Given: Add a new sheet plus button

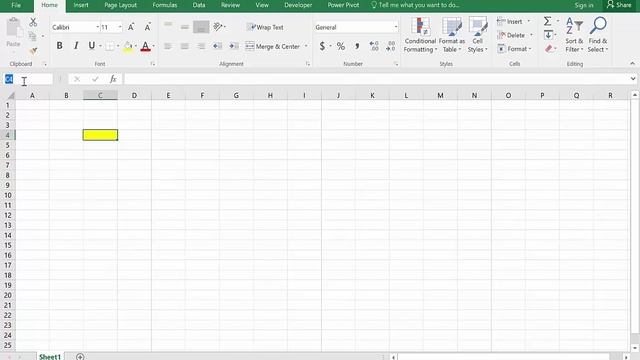Looking at the screenshot, I should tap(80, 357).
